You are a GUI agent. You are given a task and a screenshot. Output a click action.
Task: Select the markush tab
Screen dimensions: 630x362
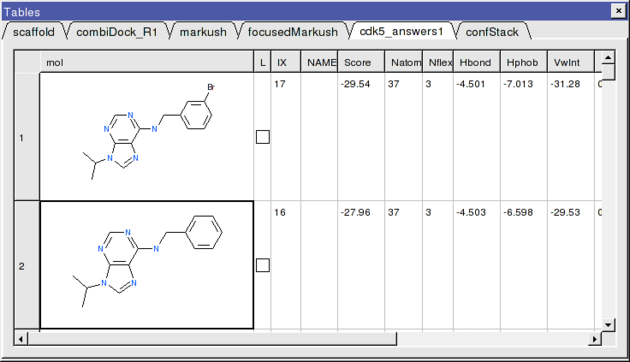point(203,32)
